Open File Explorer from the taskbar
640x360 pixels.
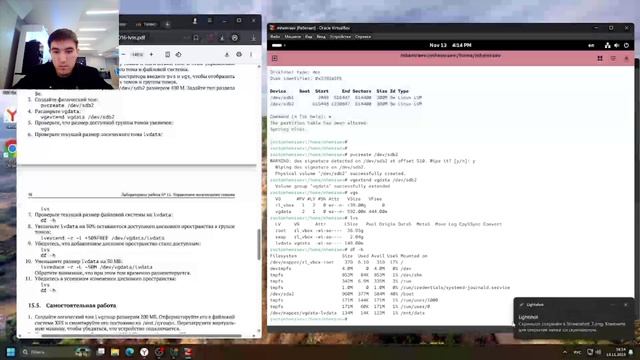[115, 352]
